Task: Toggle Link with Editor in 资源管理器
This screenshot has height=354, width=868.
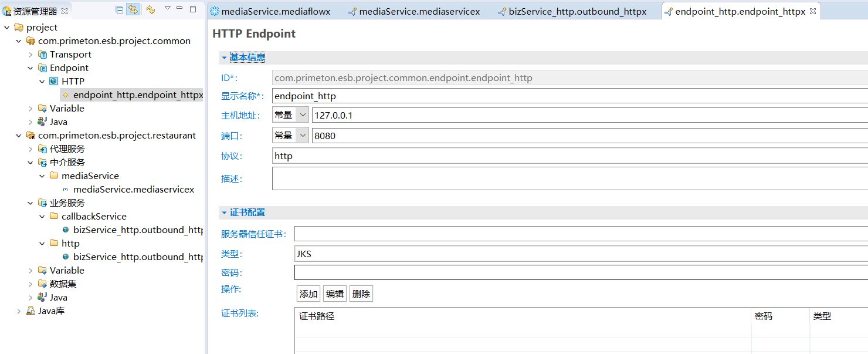Action: 133,9
